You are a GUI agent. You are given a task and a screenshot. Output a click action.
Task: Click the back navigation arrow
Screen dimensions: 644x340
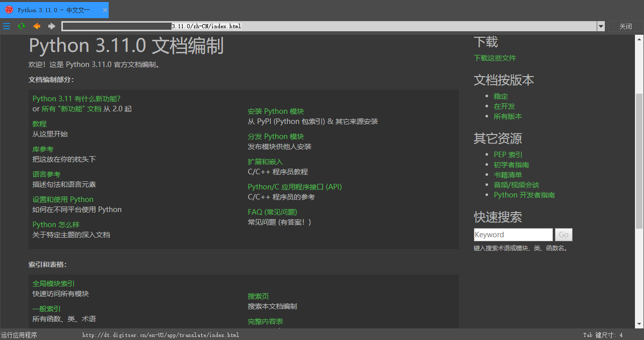click(36, 26)
